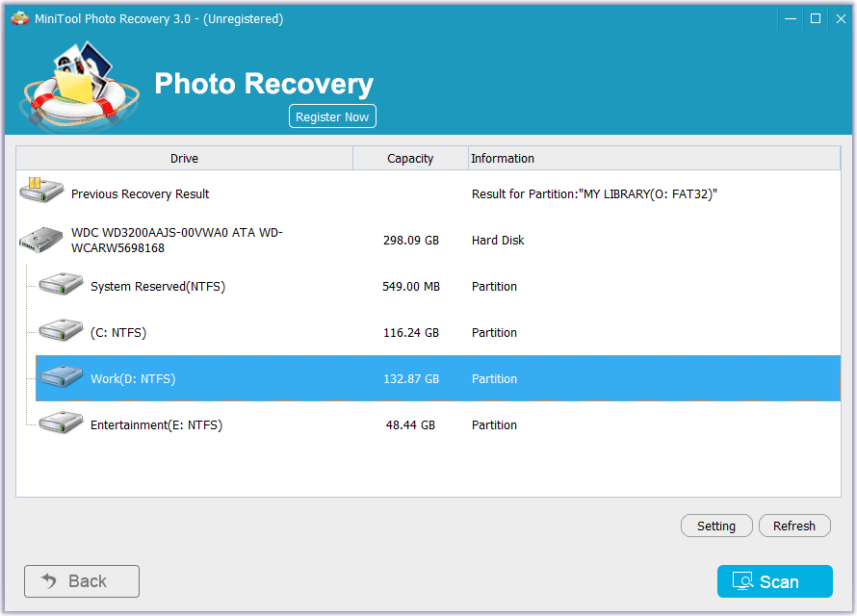
Task: Click Partition info in System Reserved row
Action: [x=494, y=286]
